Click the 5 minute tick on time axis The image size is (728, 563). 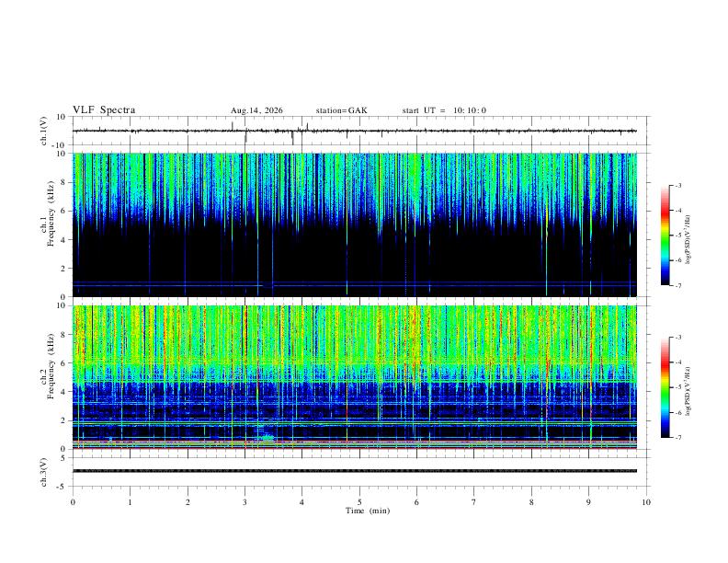click(x=359, y=502)
